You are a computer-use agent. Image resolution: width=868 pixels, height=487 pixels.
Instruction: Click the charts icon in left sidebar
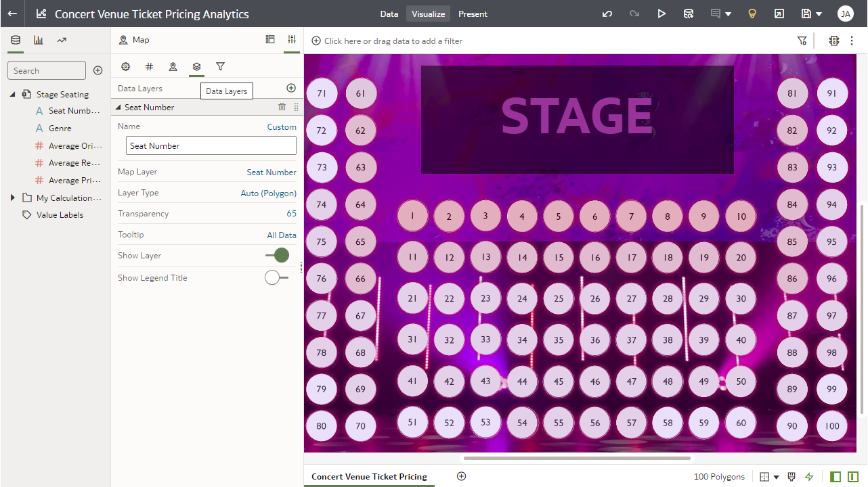[38, 40]
